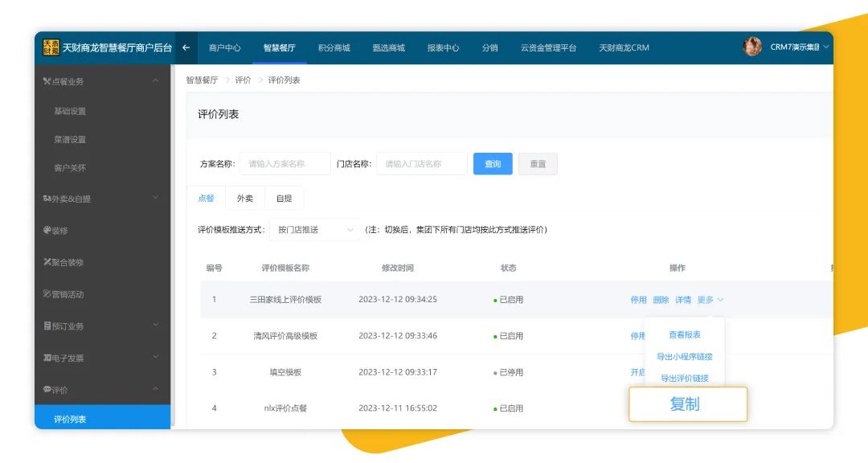Viewport: 868px width, 463px height.
Task: Click timestamp 2023-12-12 09:34:25
Action: pyautogui.click(x=398, y=300)
